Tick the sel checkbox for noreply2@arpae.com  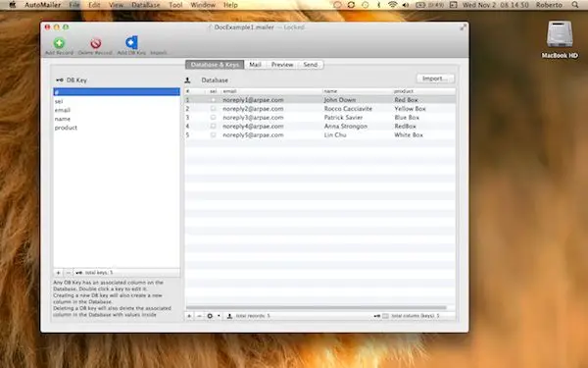click(213, 109)
